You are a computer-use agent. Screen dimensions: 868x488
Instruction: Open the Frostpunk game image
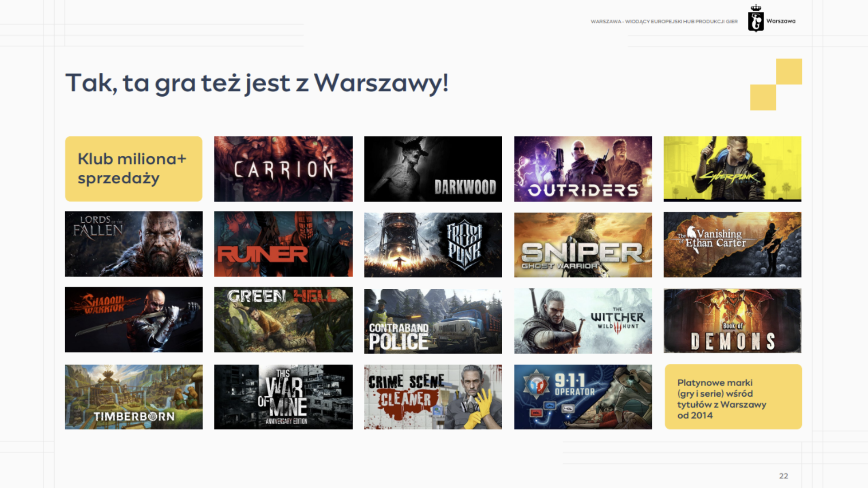coord(433,244)
